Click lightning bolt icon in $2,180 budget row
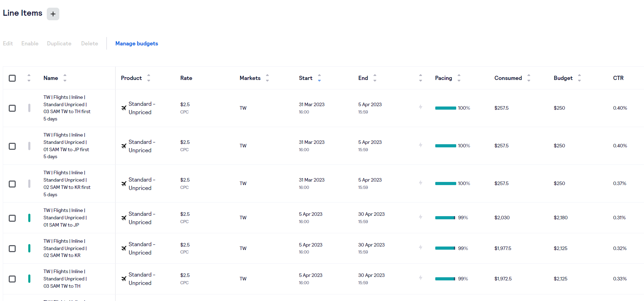644x301 pixels. 421,217
